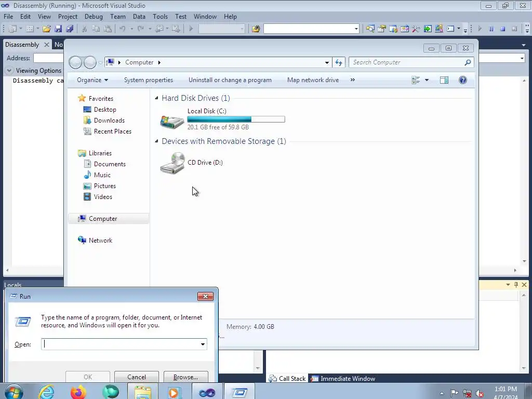532x399 pixels.
Task: Click the Undo arrow icon
Action: tap(122, 29)
